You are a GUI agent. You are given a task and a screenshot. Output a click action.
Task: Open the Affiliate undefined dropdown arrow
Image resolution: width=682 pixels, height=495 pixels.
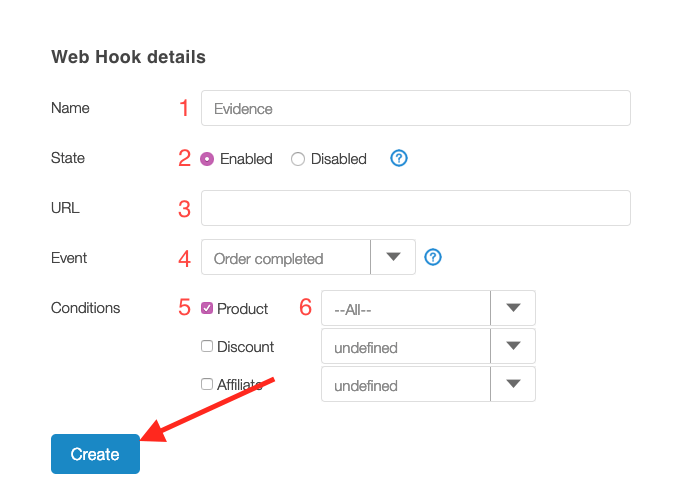click(513, 384)
